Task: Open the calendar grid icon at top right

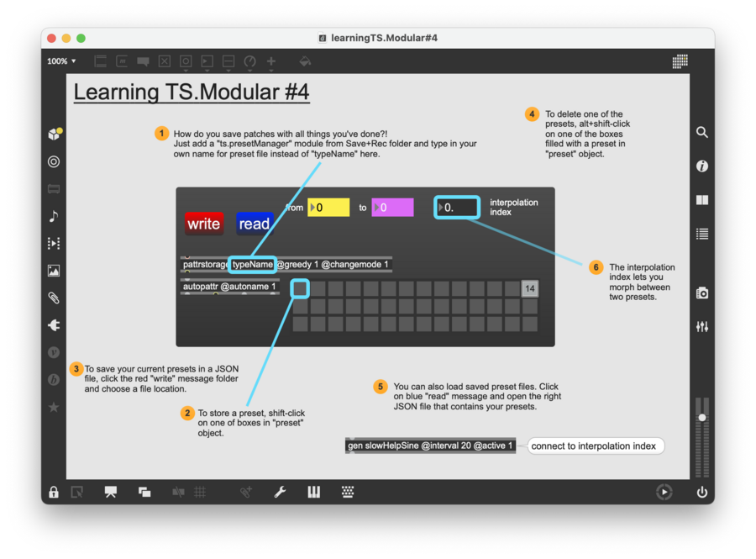Action: point(680,61)
